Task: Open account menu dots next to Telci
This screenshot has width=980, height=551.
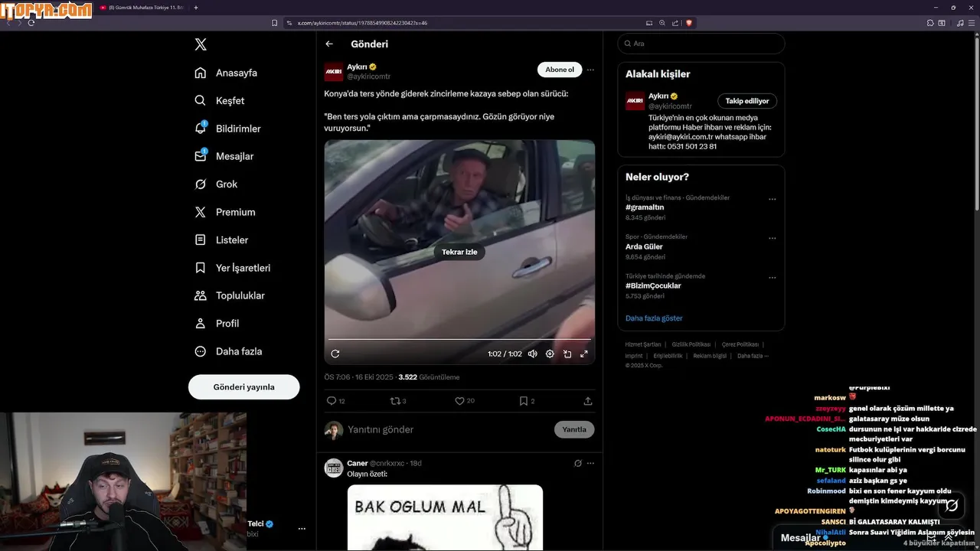Action: (x=302, y=529)
